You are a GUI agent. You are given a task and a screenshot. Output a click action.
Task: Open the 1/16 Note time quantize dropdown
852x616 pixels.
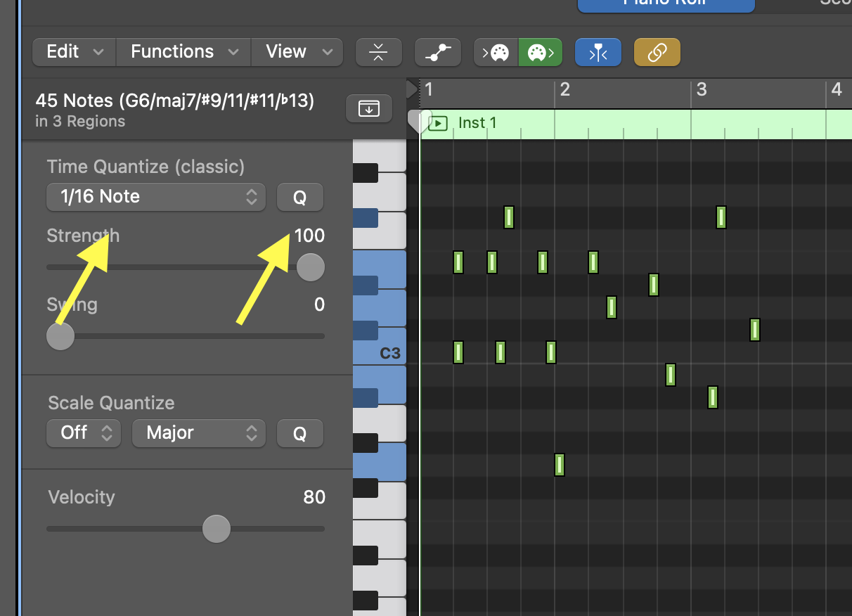pos(155,197)
